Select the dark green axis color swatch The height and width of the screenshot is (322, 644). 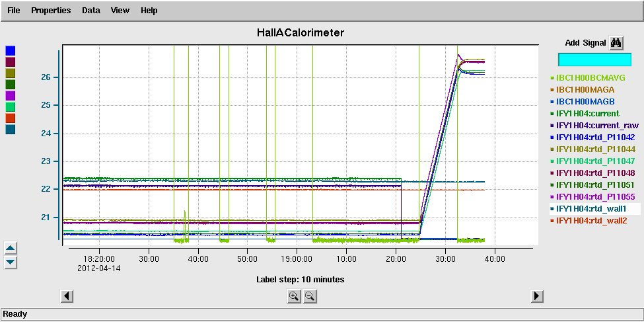[x=11, y=85]
